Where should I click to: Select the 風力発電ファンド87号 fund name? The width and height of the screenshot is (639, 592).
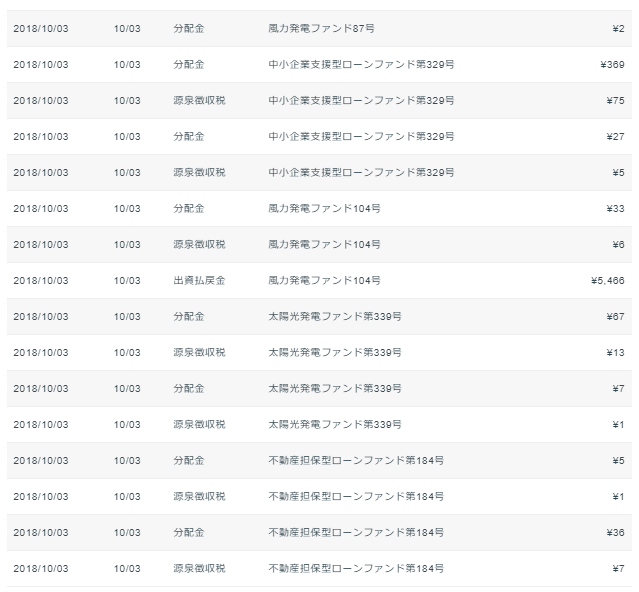tap(321, 29)
